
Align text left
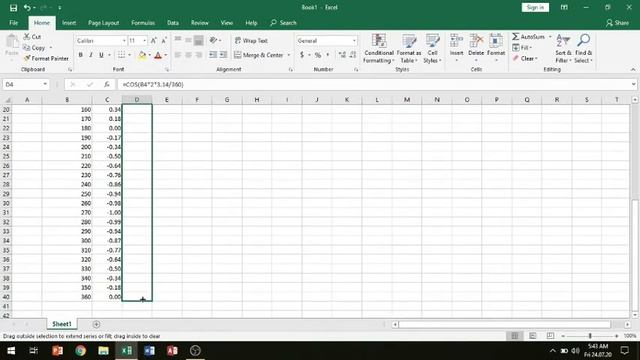pos(178,55)
